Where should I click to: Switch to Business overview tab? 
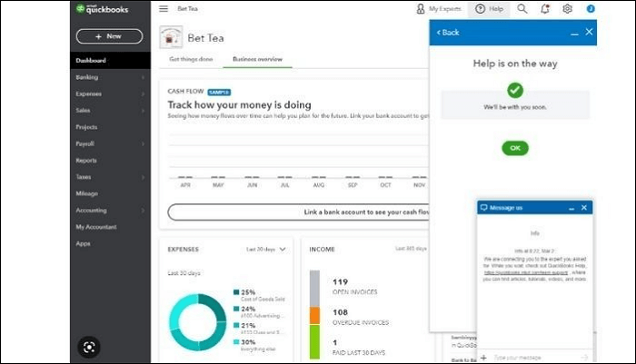point(257,59)
